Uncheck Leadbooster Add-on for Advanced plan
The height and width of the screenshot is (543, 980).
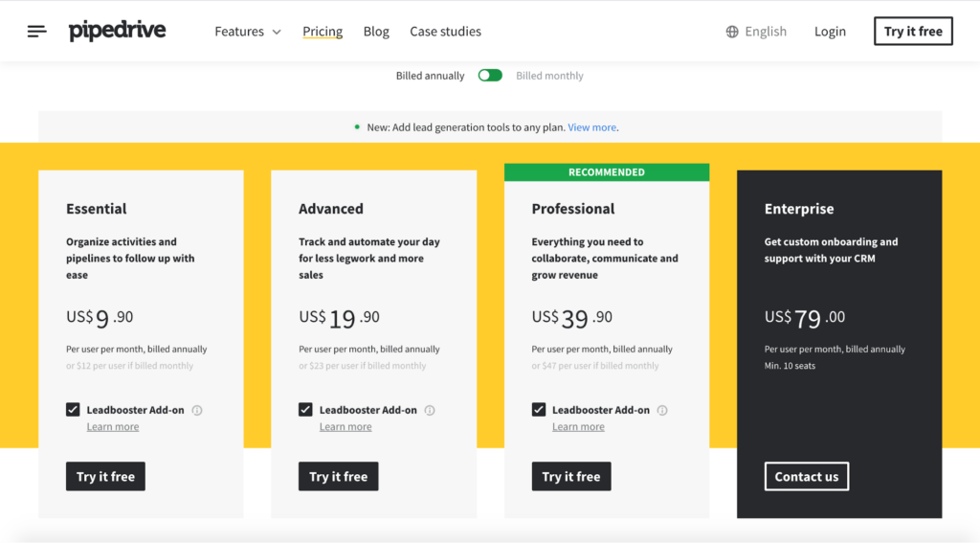coord(305,410)
